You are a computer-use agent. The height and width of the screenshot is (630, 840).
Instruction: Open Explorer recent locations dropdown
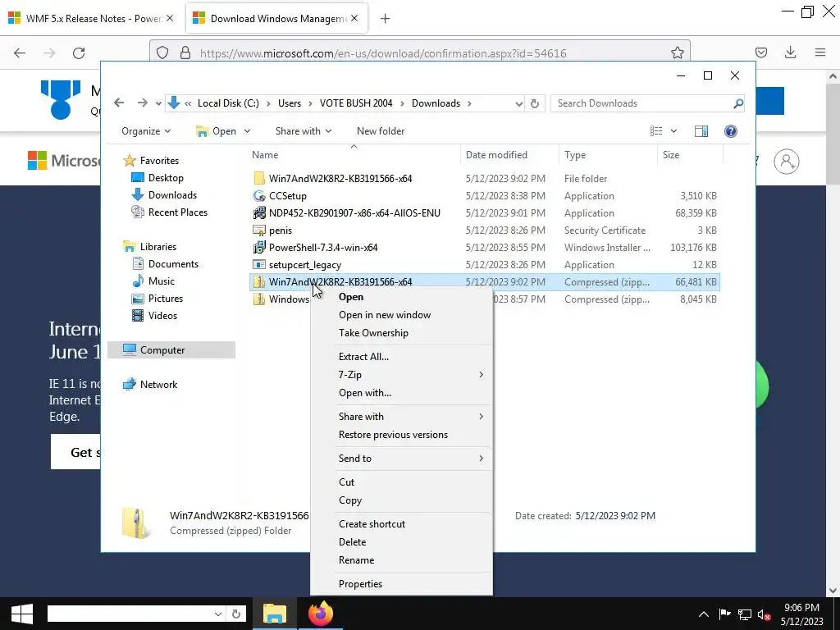pyautogui.click(x=158, y=103)
